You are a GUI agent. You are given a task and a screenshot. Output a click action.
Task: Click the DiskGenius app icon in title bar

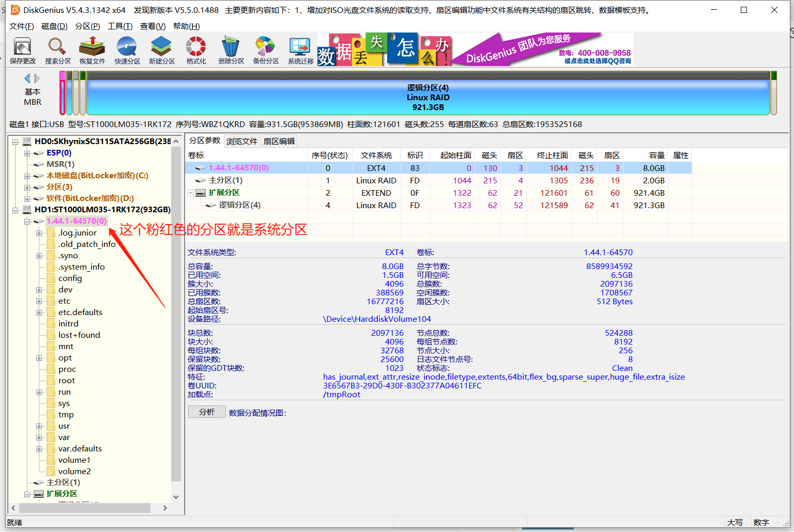pos(15,10)
